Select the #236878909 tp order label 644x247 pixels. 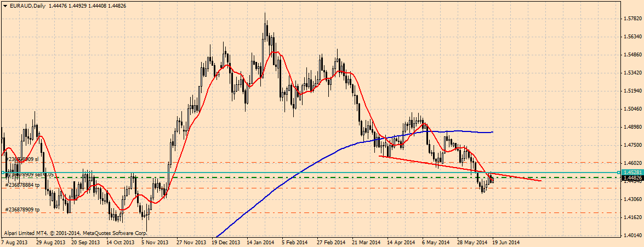click(x=22, y=210)
